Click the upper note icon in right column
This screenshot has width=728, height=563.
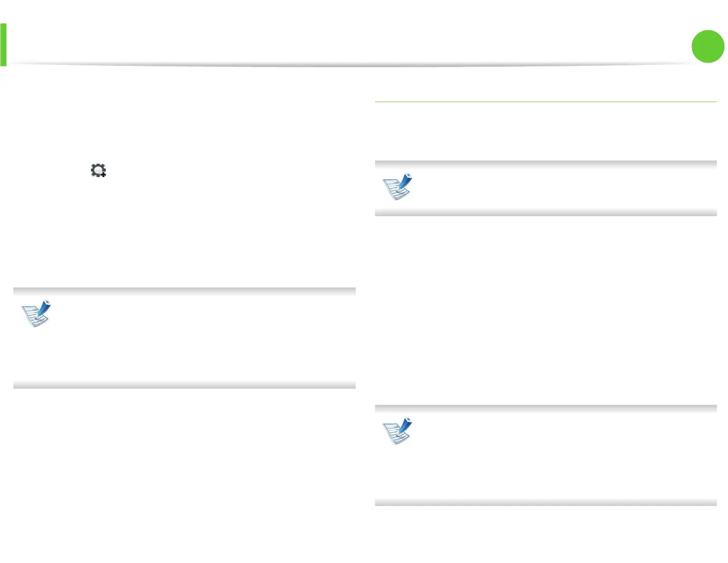pos(398,187)
